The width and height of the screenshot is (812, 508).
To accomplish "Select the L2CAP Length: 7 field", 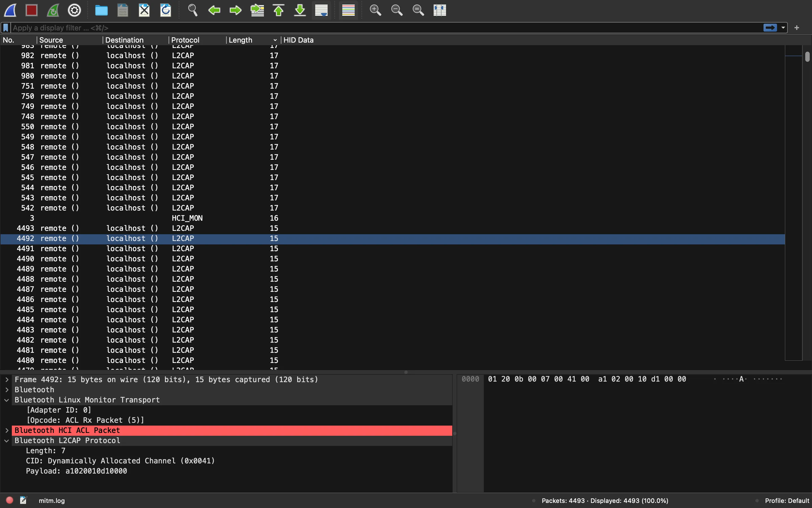I will (x=46, y=450).
